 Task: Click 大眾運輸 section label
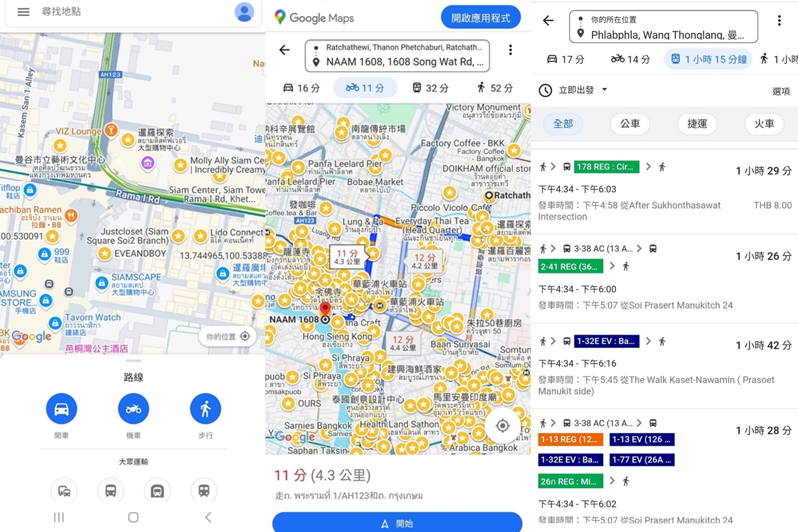click(x=133, y=462)
